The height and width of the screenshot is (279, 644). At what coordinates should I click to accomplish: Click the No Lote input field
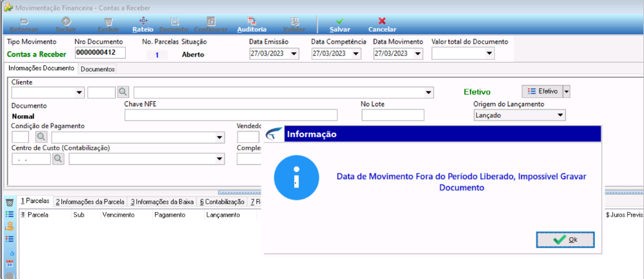click(x=393, y=115)
